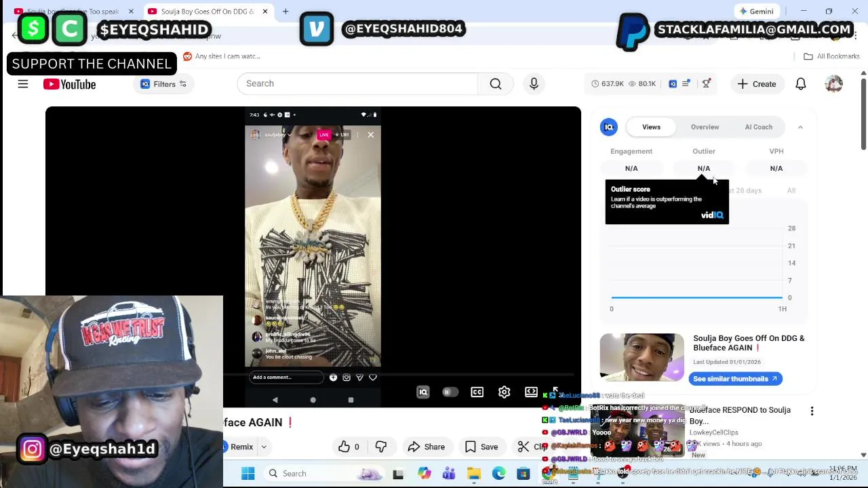Select the Views tab in vidIQ panel
This screenshot has height=488, width=868.
coord(651,127)
